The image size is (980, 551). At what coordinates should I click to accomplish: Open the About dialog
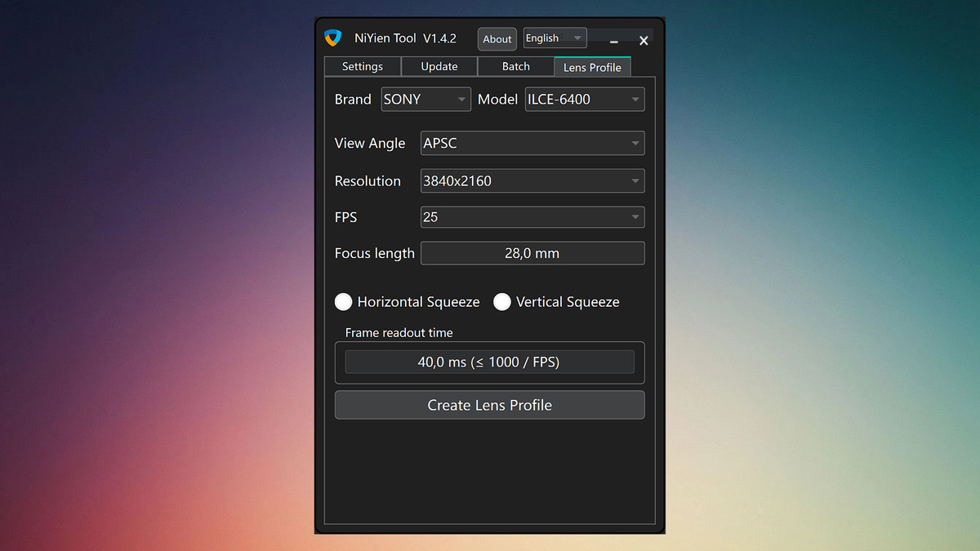click(x=497, y=38)
